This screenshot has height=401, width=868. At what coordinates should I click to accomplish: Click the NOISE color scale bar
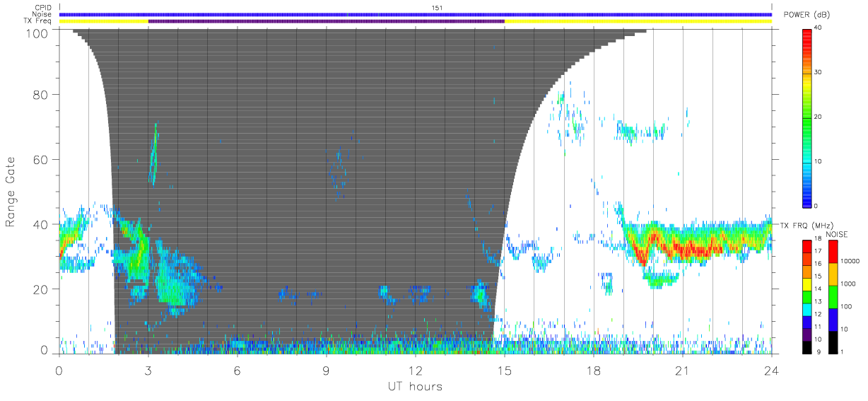pos(833,296)
